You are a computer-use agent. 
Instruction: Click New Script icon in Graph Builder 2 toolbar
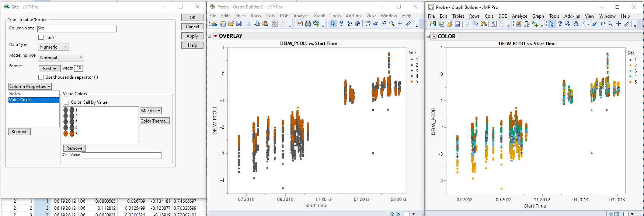click(x=223, y=24)
